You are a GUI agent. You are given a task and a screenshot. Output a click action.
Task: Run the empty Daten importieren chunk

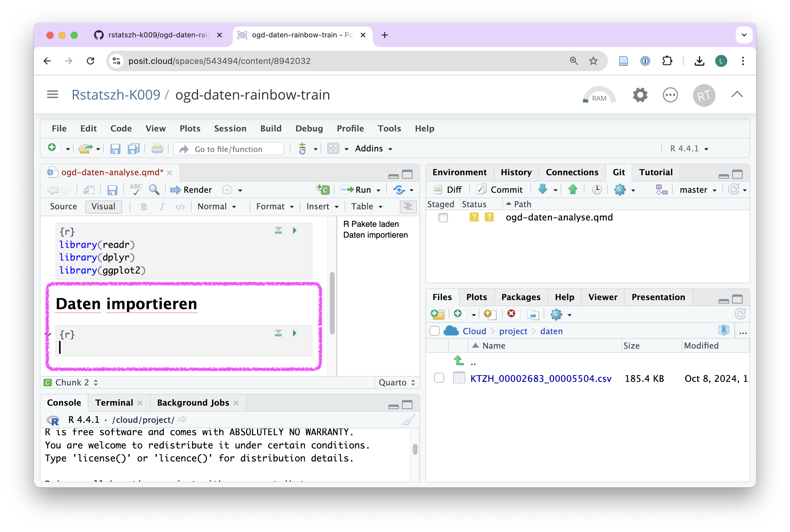tap(295, 333)
